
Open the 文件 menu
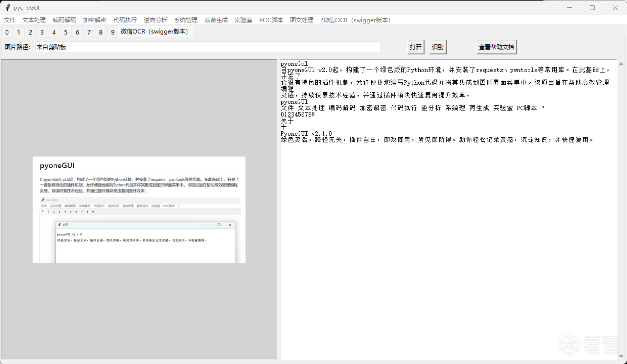click(x=9, y=20)
